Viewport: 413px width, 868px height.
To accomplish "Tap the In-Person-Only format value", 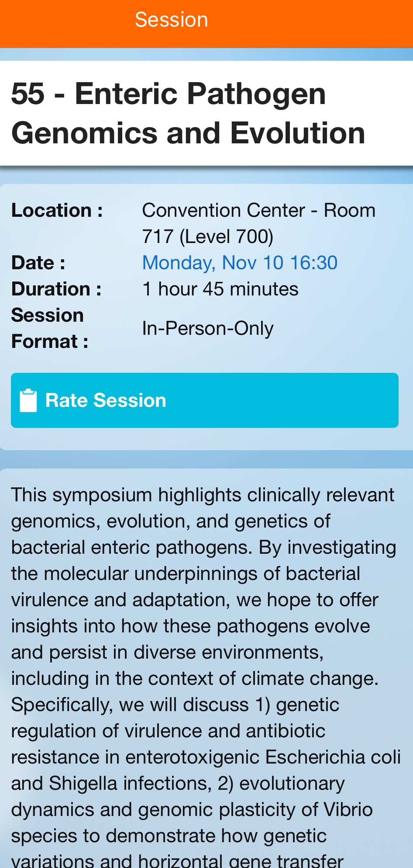I will [x=208, y=328].
